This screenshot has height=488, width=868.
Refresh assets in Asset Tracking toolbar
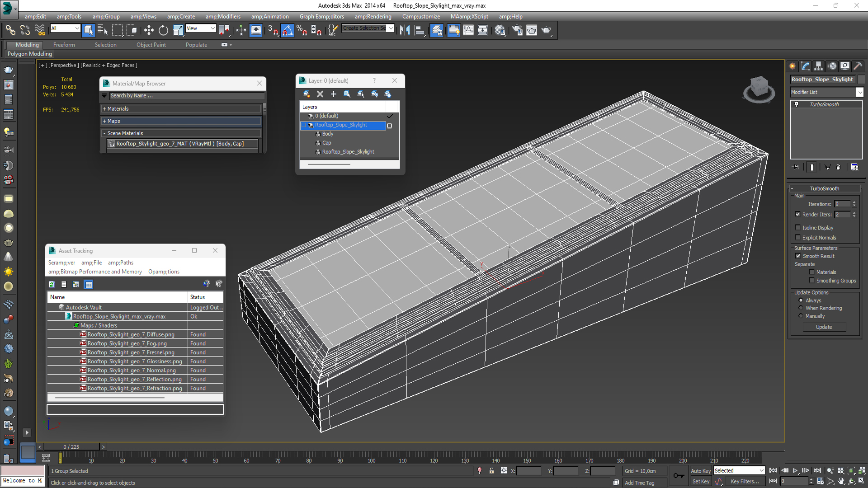coord(52,284)
